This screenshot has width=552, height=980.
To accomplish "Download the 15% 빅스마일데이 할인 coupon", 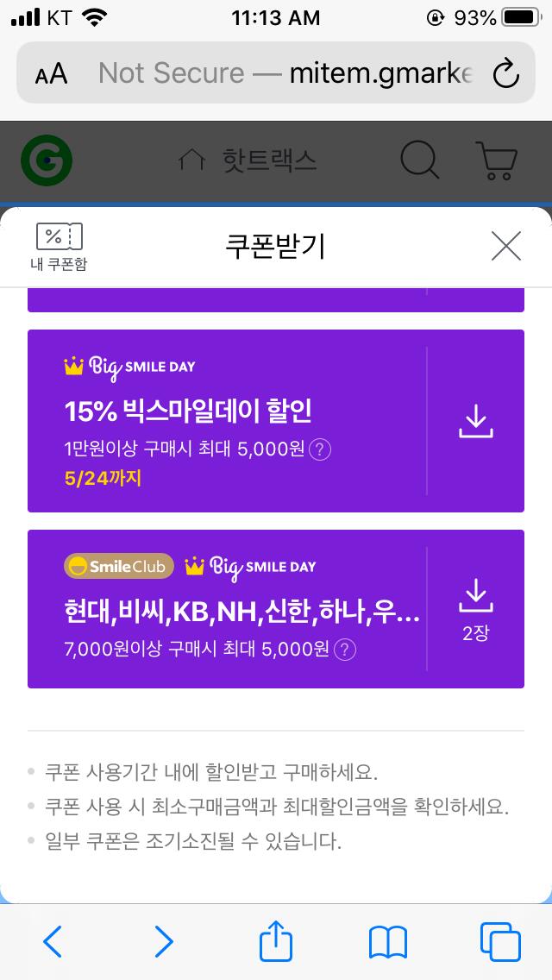I will point(476,421).
